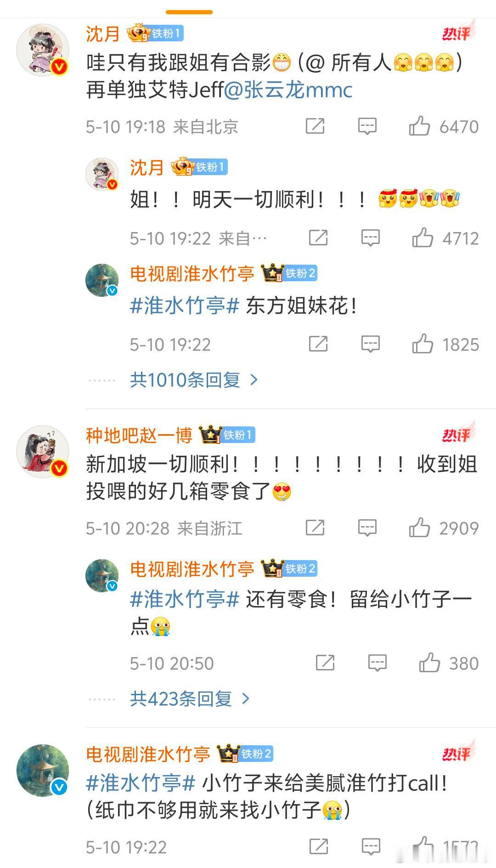Open the @张云龙mmc mention link
496x868 pixels.
[288, 90]
